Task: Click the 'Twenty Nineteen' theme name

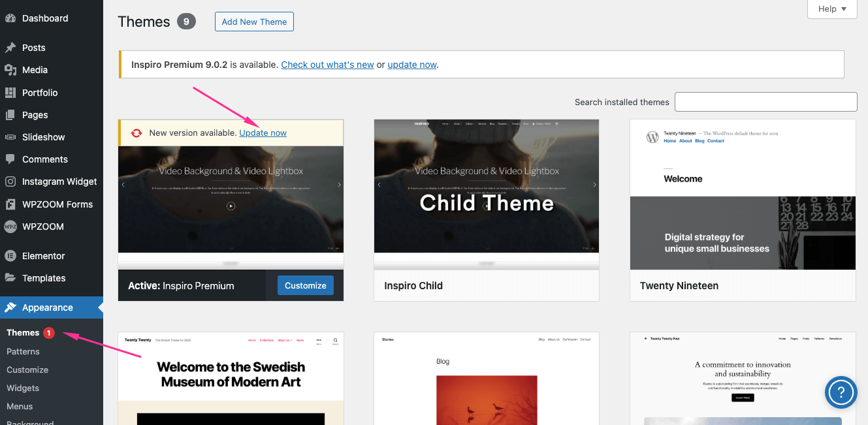Action: (679, 285)
